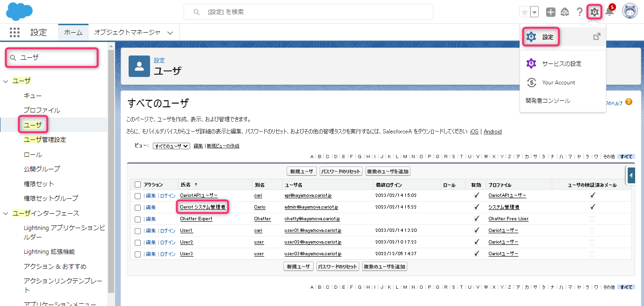
Task: Expand the collapsed side panel arrow
Action: [x=631, y=175]
